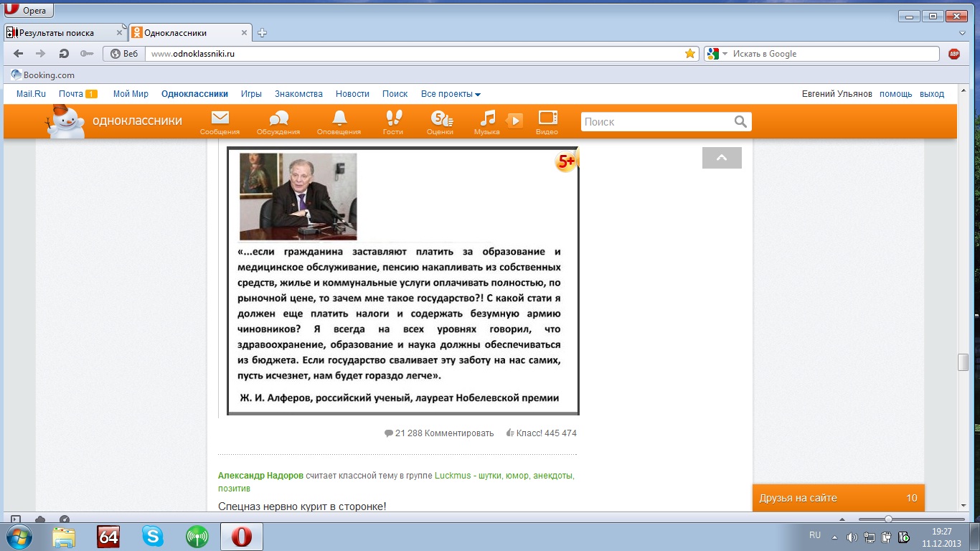Open the tab list dropdown arrow

[x=962, y=33]
